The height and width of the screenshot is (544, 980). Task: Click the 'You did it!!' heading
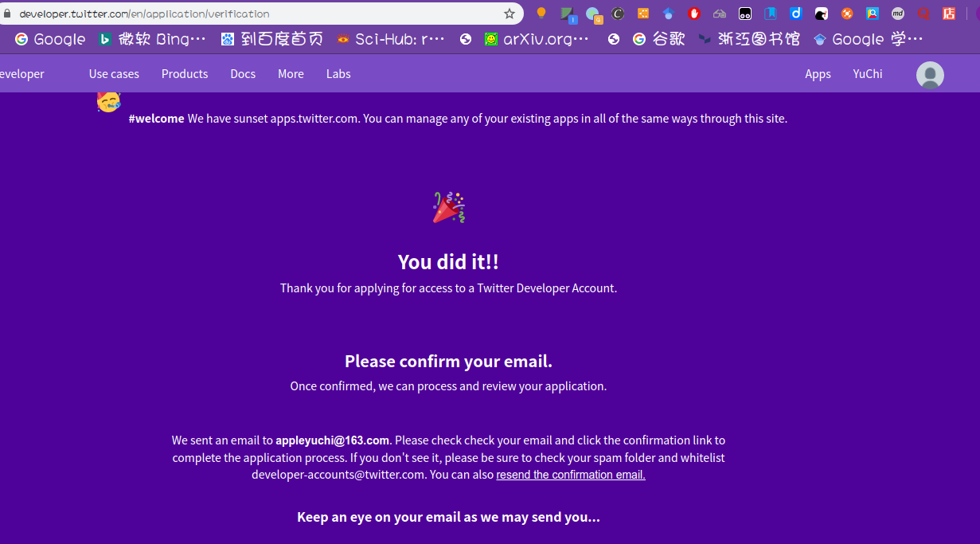(448, 262)
